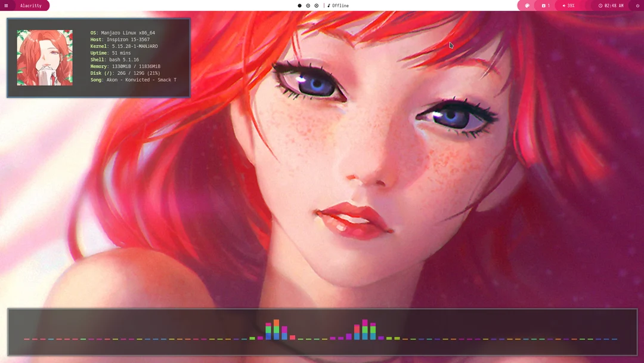Open the application launcher grid icon
Screen dimensions: 644x363
(x=6, y=5)
